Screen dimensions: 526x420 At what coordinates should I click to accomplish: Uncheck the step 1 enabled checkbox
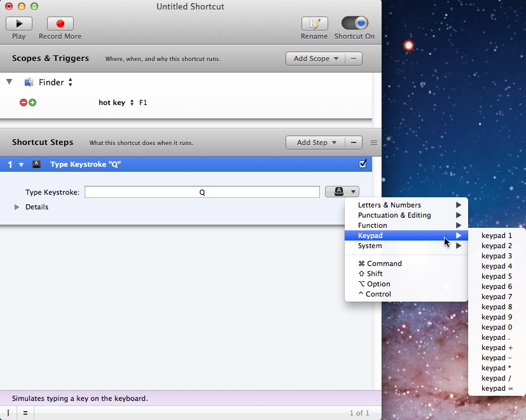[x=363, y=164]
